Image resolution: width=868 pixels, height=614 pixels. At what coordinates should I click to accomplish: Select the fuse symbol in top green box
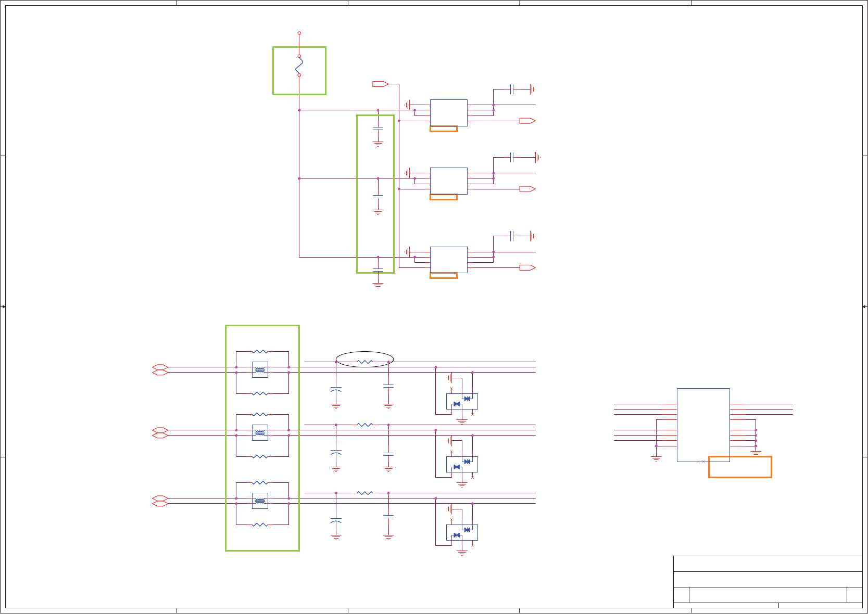coord(299,66)
